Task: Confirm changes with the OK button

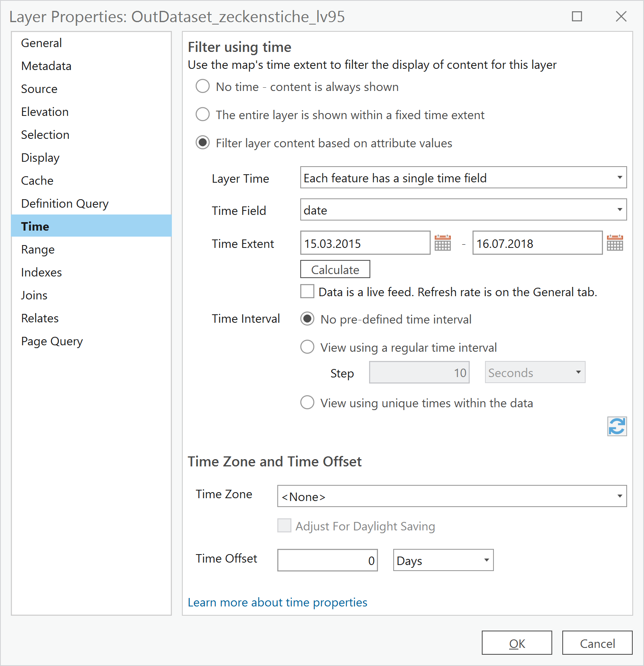Action: 516,643
